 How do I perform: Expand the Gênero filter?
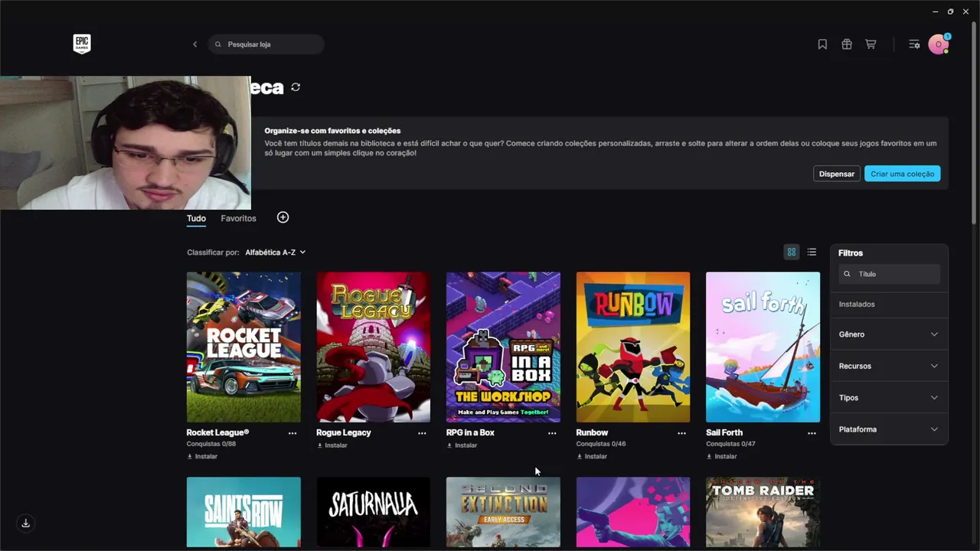[889, 334]
